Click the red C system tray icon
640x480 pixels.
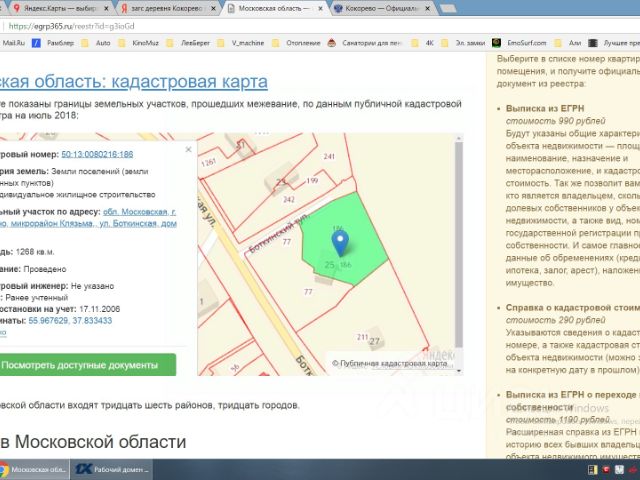pos(606,470)
